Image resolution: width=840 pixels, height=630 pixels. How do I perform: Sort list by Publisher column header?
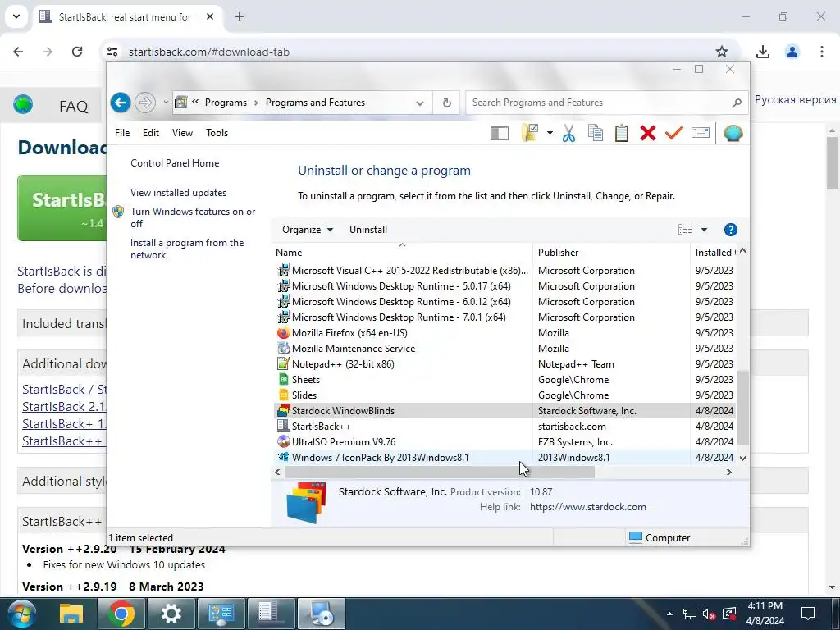click(x=611, y=252)
